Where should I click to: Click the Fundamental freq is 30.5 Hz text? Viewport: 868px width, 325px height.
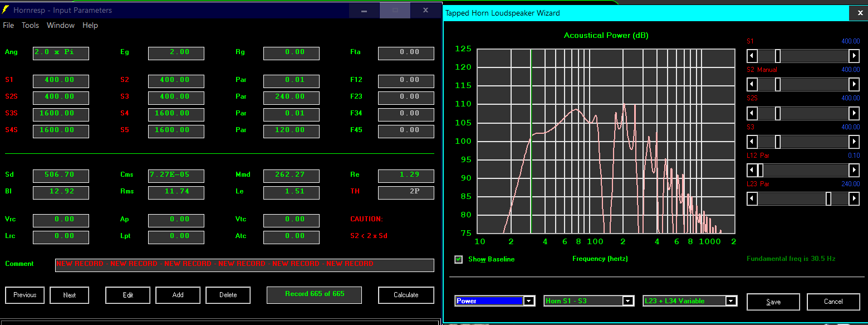[791, 259]
